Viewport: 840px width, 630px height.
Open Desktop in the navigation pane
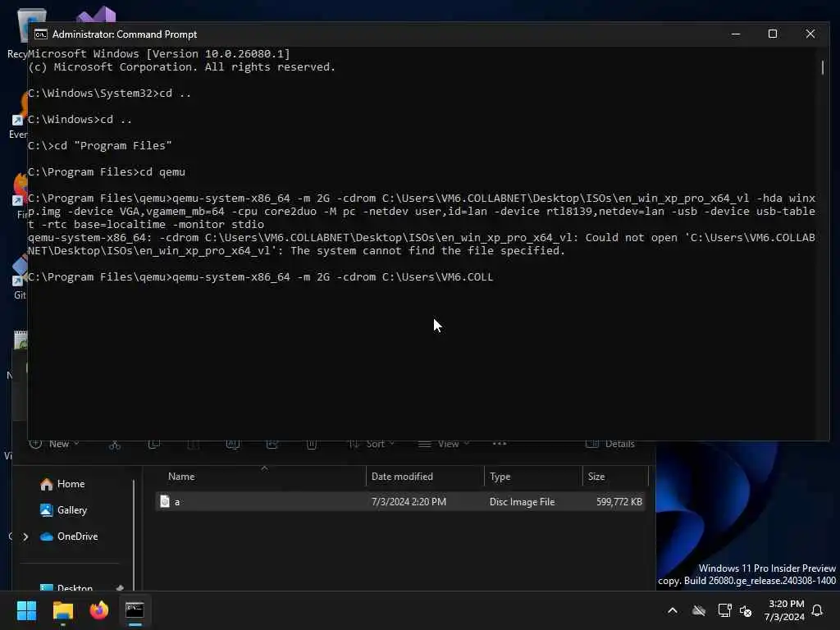(x=66, y=587)
